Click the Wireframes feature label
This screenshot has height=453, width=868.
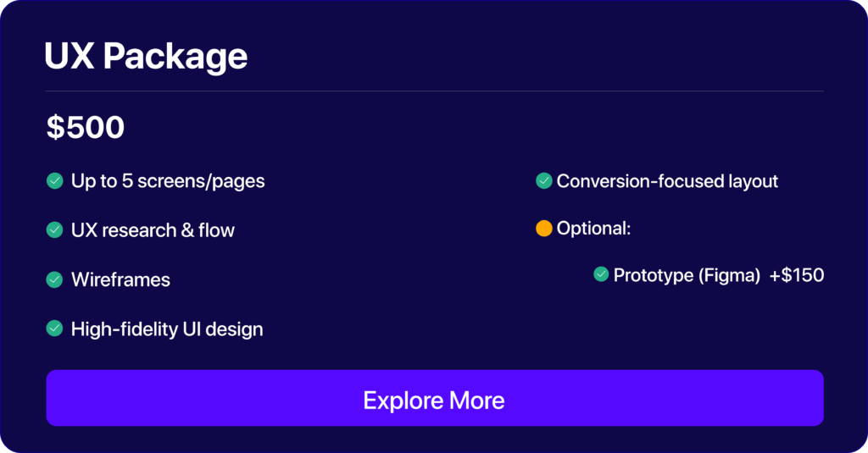pos(120,280)
